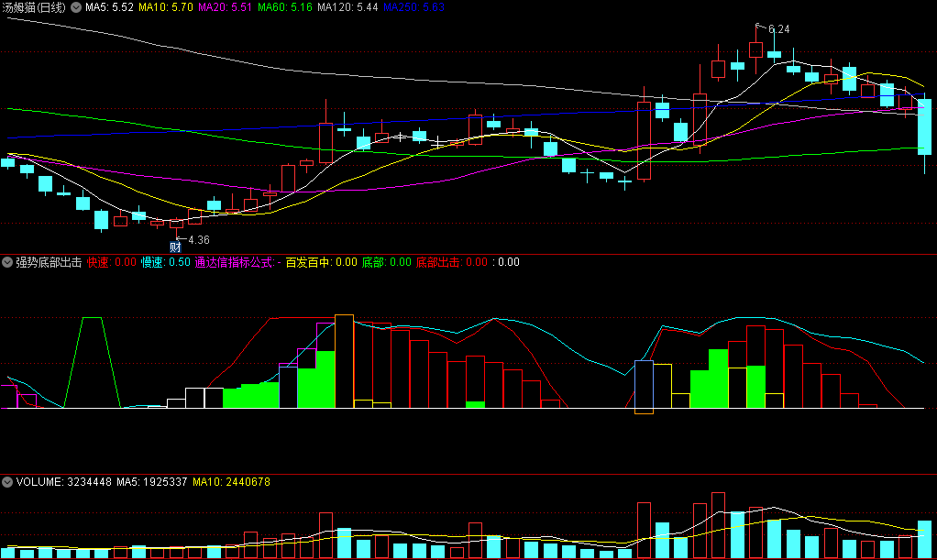Click the 6.24 high price label
This screenshot has width=937, height=560.
point(778,29)
